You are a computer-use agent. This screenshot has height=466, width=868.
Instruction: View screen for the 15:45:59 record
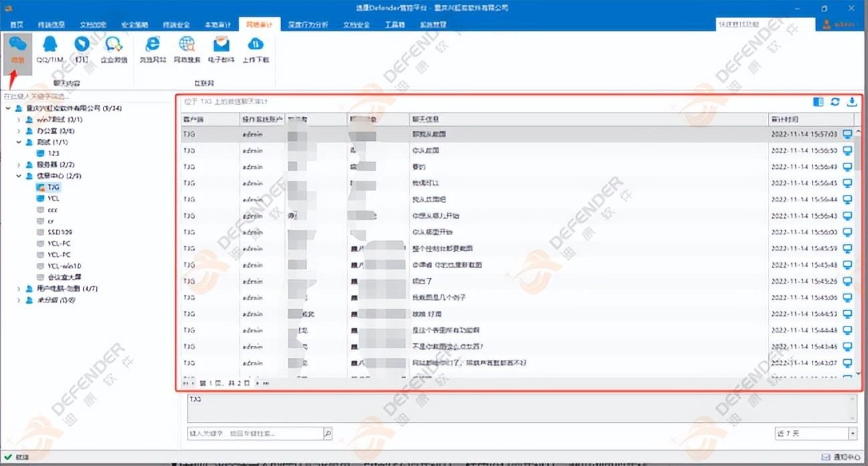coord(847,248)
